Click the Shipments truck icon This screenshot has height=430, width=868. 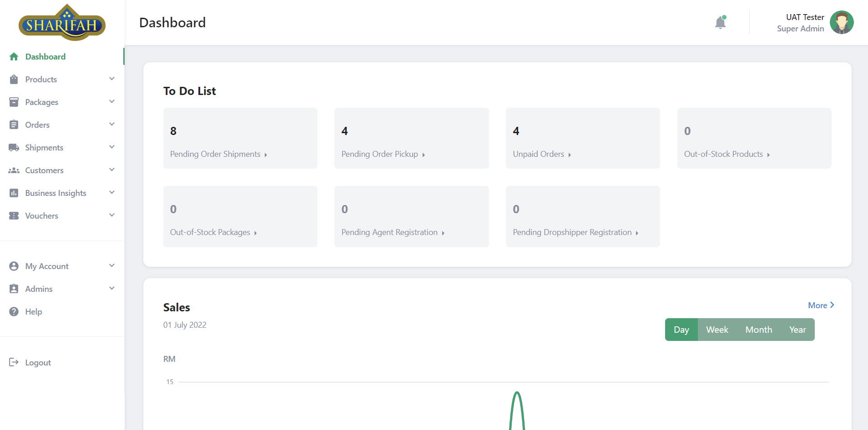[x=14, y=148]
